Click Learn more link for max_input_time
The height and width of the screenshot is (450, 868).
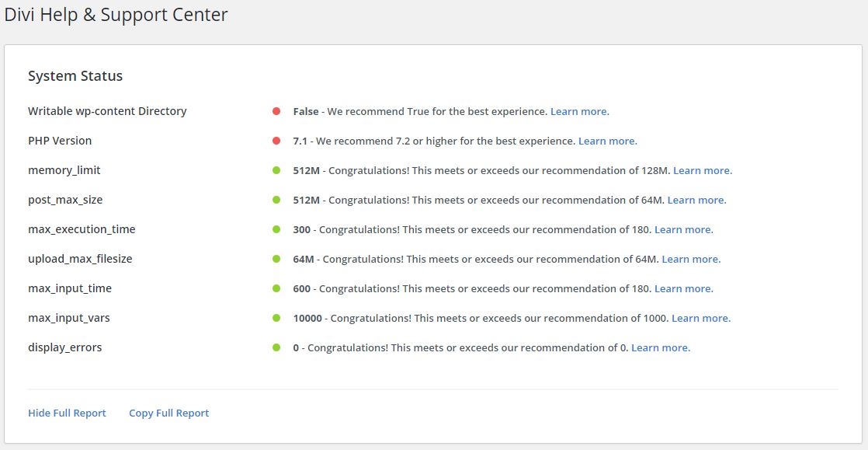coord(684,289)
